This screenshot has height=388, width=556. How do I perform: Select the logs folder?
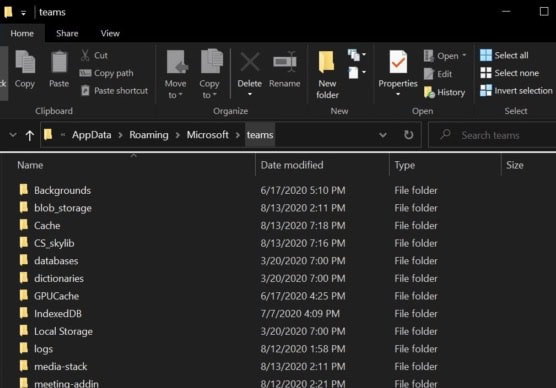tap(43, 349)
